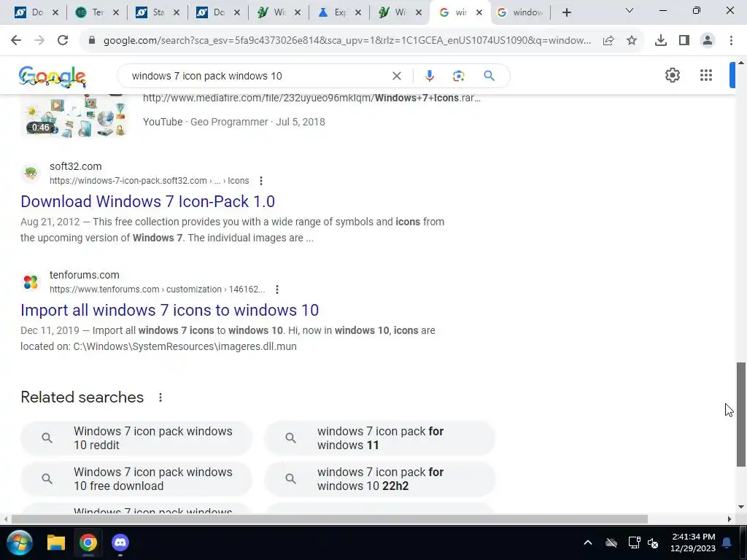747x560 pixels.
Task: Switch to the last 'window' Google tab
Action: (x=520, y=12)
